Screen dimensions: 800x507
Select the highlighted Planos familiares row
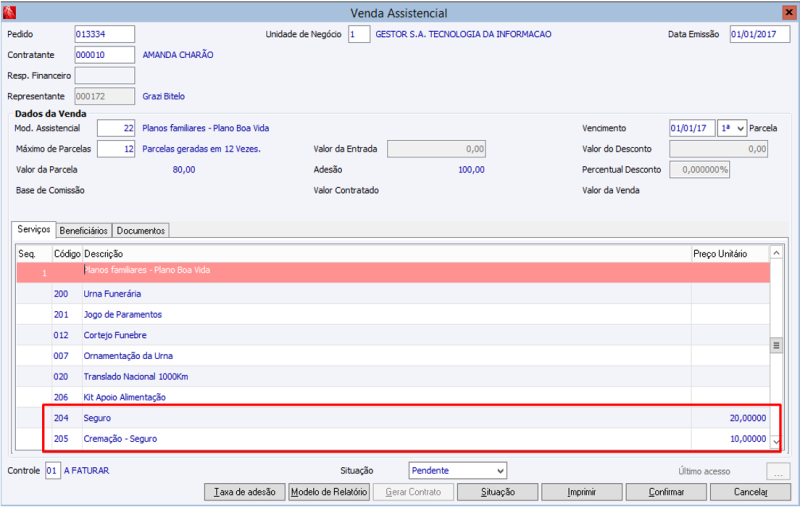tap(393, 272)
